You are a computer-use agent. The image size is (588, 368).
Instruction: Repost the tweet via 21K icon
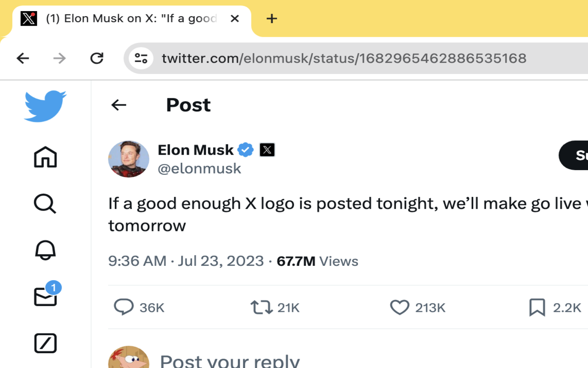tap(261, 307)
